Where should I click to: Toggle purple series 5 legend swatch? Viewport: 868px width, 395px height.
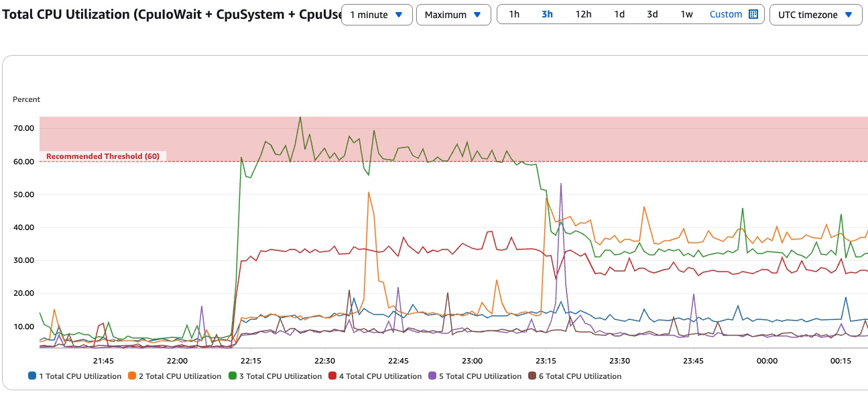point(432,376)
